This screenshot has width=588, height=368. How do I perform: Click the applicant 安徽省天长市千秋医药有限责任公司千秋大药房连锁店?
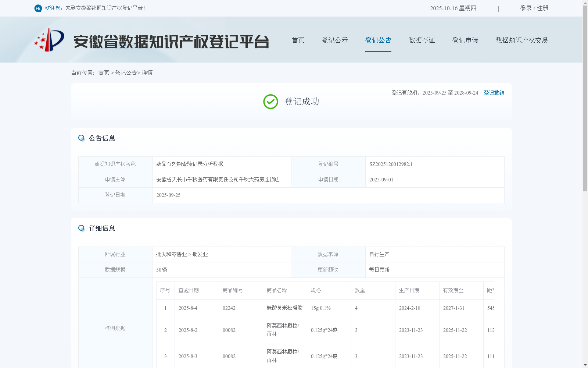click(x=218, y=180)
